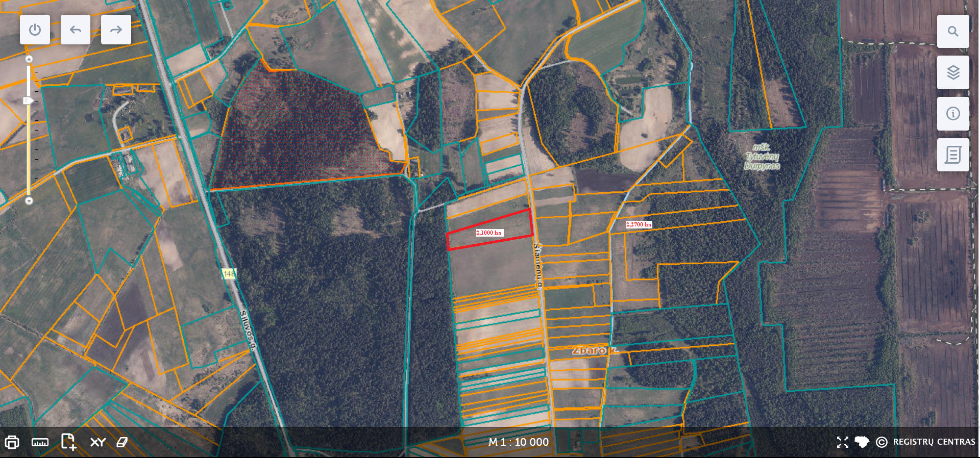Click the power button at top left
980x458 pixels.
click(35, 30)
